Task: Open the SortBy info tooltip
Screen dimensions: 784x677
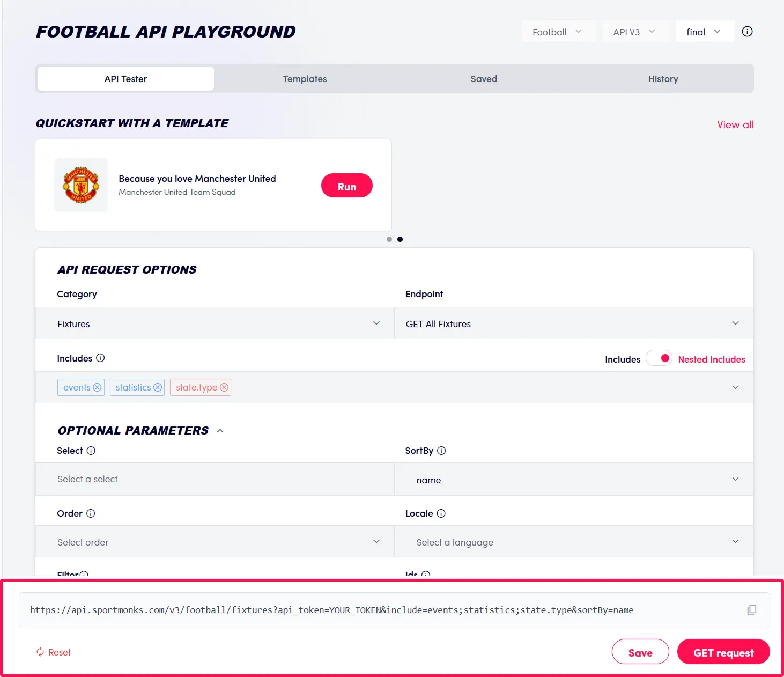Action: pyautogui.click(x=441, y=451)
